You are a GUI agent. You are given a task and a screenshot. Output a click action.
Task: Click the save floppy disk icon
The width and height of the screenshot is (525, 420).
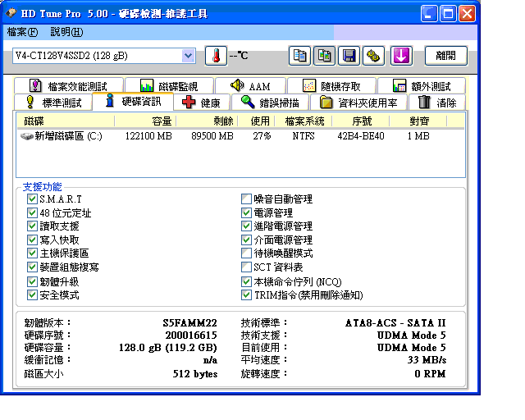[349, 56]
